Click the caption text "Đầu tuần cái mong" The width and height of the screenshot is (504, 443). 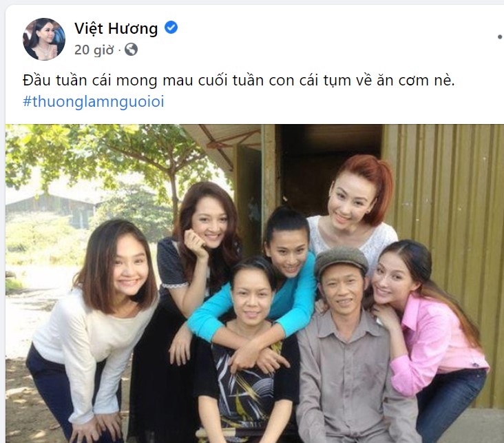(x=90, y=81)
